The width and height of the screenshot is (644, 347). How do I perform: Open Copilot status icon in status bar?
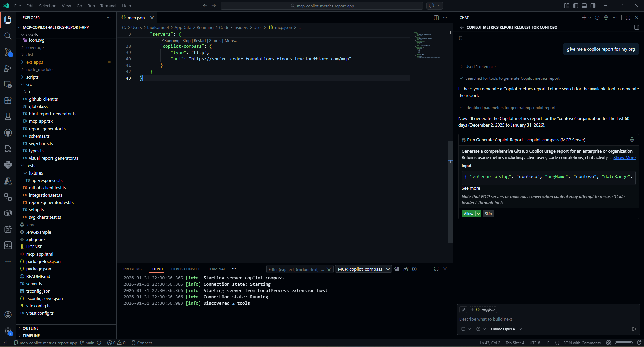click(x=609, y=343)
